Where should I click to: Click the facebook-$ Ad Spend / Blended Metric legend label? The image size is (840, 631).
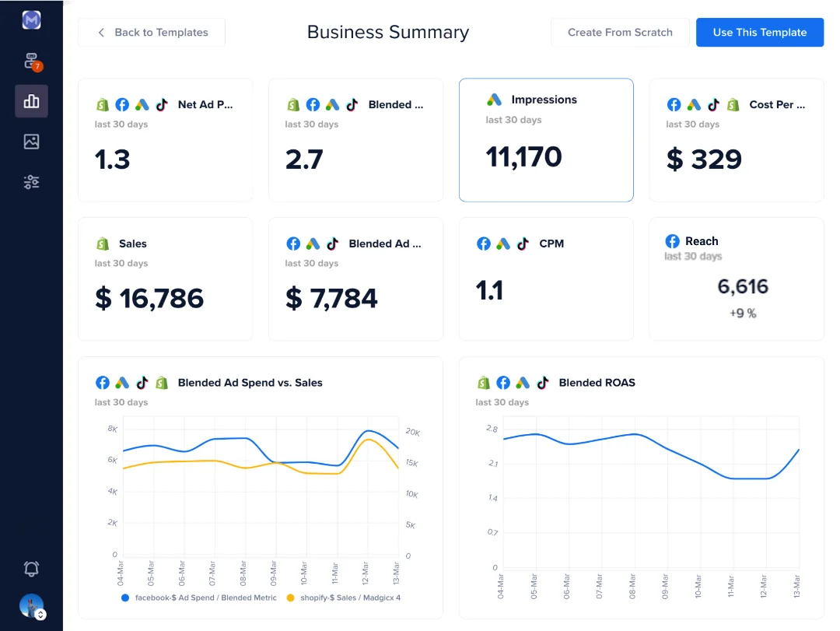click(205, 598)
